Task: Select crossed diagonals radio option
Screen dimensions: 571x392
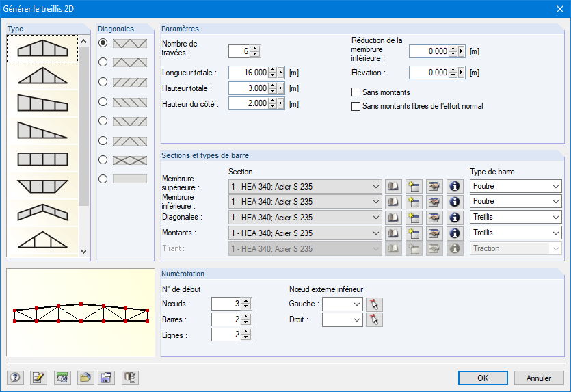Action: tap(103, 160)
